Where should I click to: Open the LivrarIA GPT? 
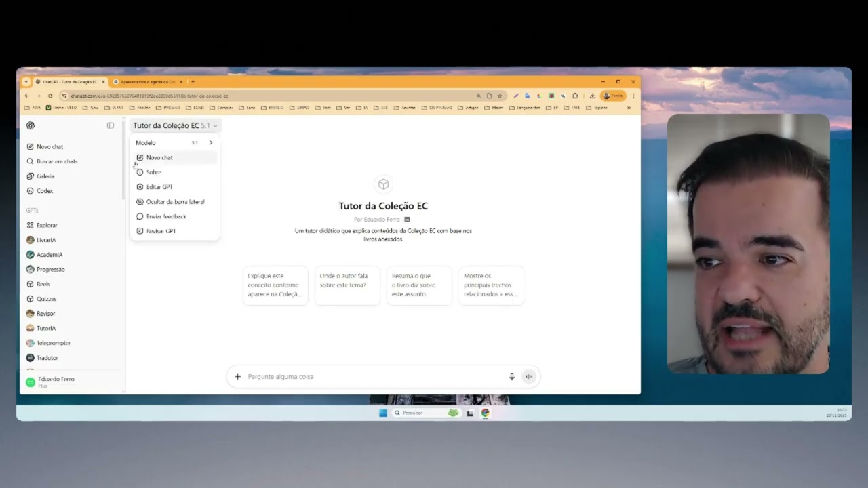point(41,240)
